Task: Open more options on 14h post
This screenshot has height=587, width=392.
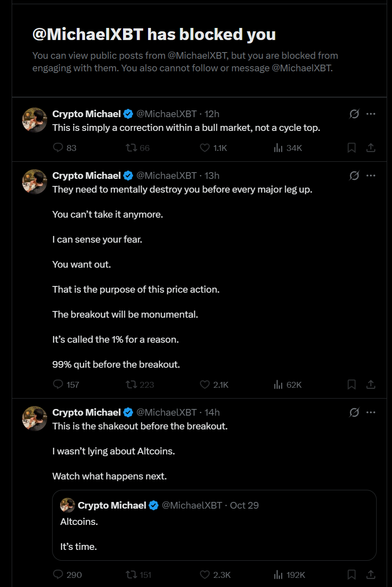Action: 371,412
